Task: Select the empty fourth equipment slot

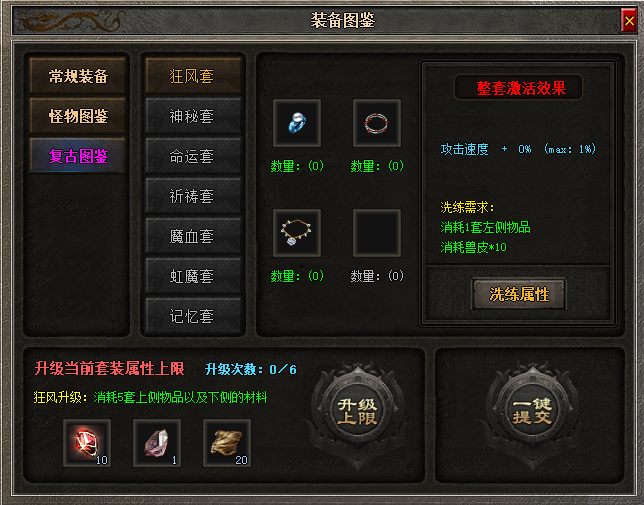Action: click(x=377, y=233)
